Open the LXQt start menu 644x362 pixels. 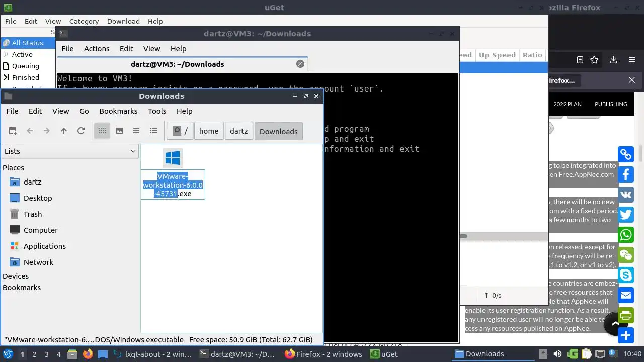[8, 354]
